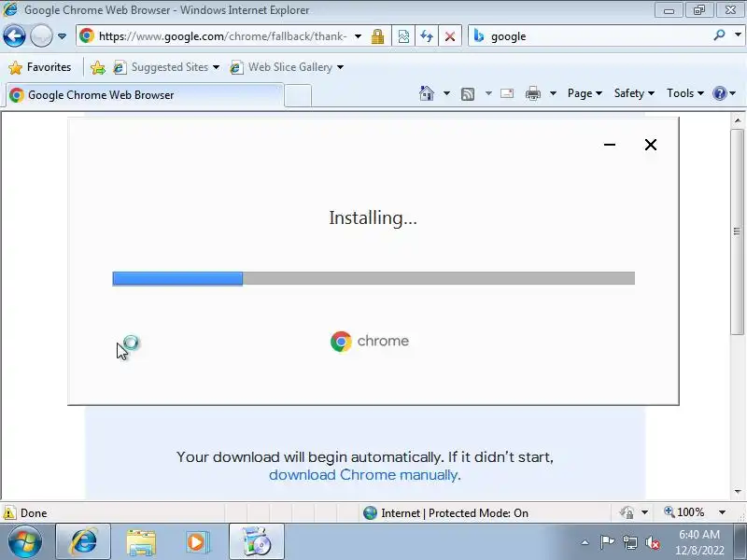Open the Windows Start menu

25,542
